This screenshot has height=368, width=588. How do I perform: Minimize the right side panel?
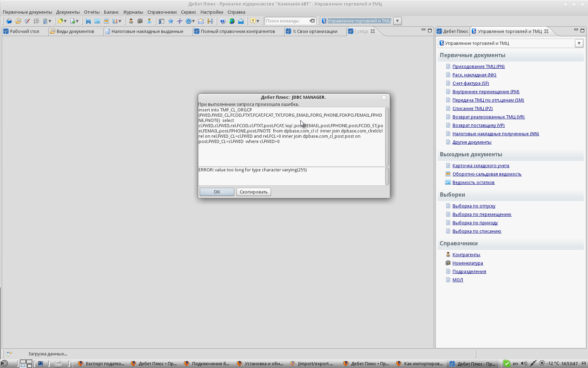576,30
